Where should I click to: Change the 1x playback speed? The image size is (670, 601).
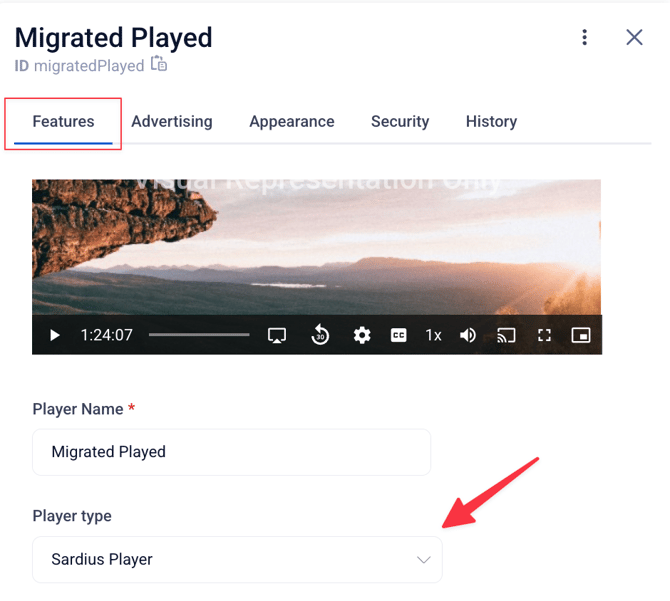coord(433,336)
